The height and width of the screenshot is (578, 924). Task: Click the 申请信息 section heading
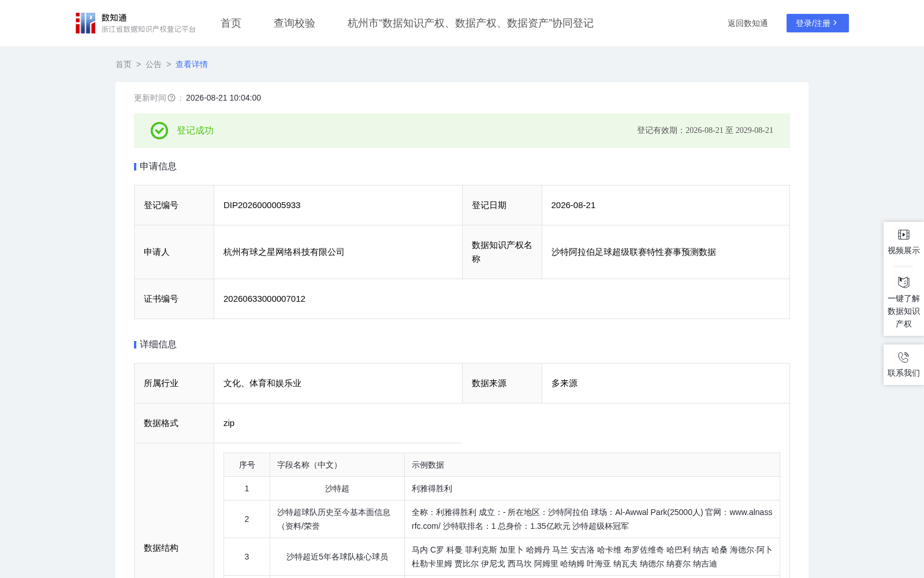[158, 166]
